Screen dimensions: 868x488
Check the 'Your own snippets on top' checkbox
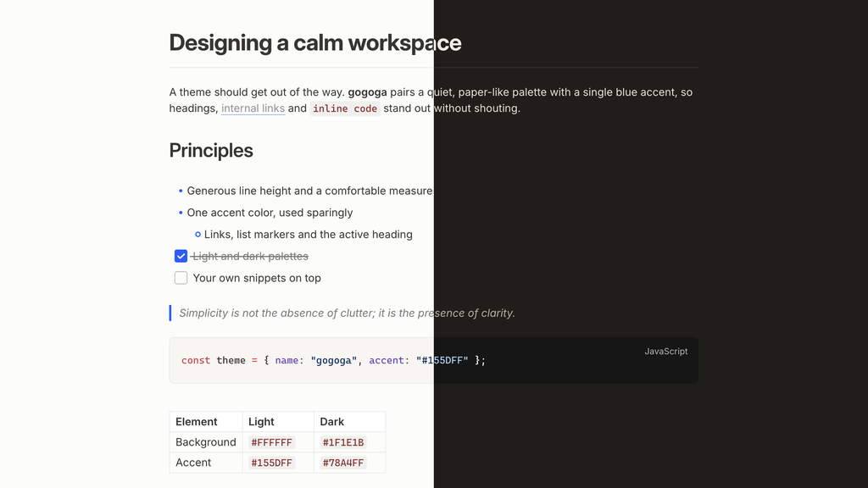(x=181, y=278)
